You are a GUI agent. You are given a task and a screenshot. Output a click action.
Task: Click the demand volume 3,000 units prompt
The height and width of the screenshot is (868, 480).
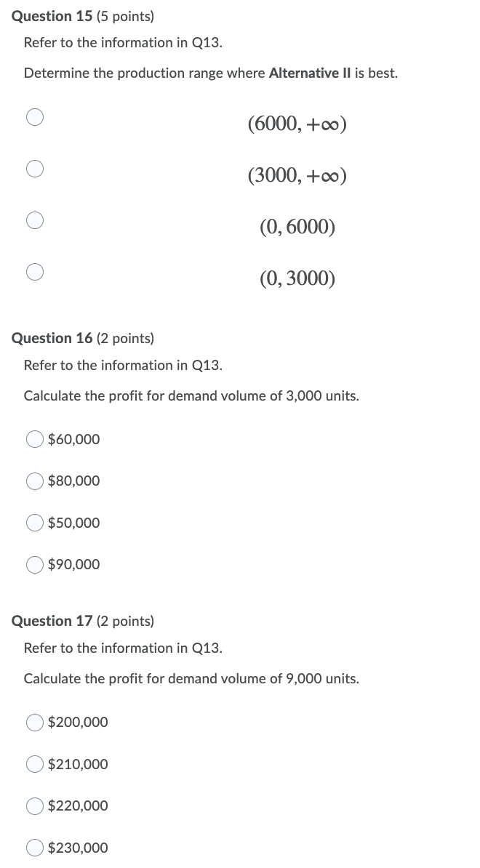pyautogui.click(x=191, y=395)
